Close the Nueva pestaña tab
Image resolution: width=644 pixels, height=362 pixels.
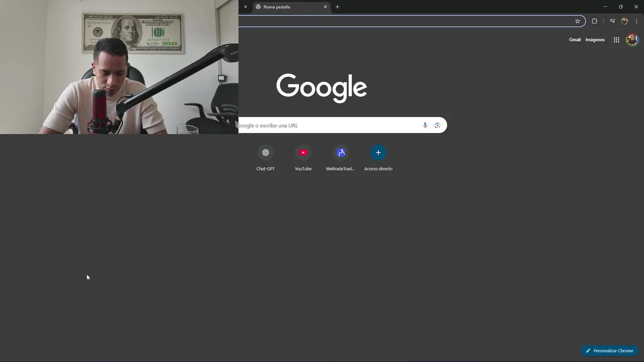325,7
